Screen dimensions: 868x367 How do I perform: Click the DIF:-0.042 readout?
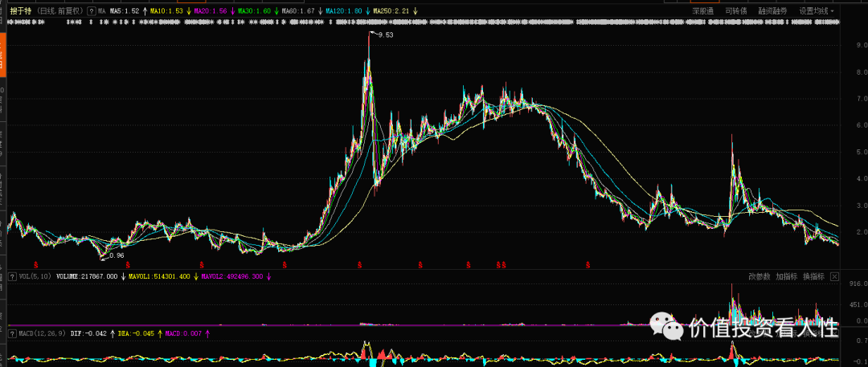pyautogui.click(x=88, y=334)
